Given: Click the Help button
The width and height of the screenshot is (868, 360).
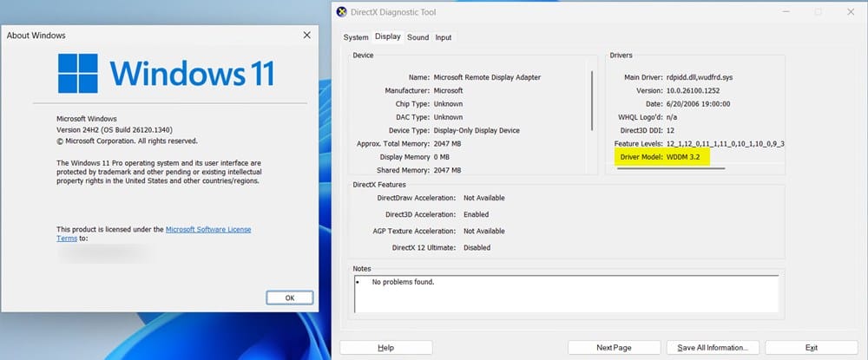Looking at the screenshot, I should pos(386,347).
